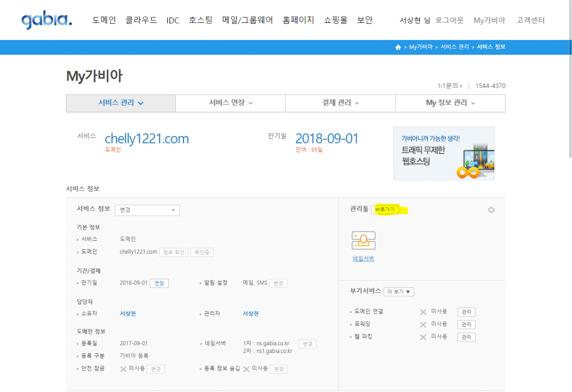Click the 네임서버 text link

pyautogui.click(x=363, y=258)
